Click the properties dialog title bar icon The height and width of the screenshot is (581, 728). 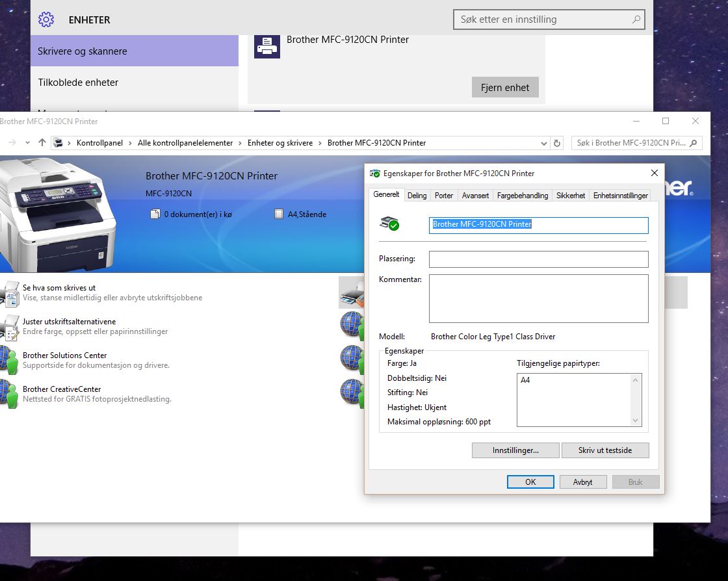374,174
